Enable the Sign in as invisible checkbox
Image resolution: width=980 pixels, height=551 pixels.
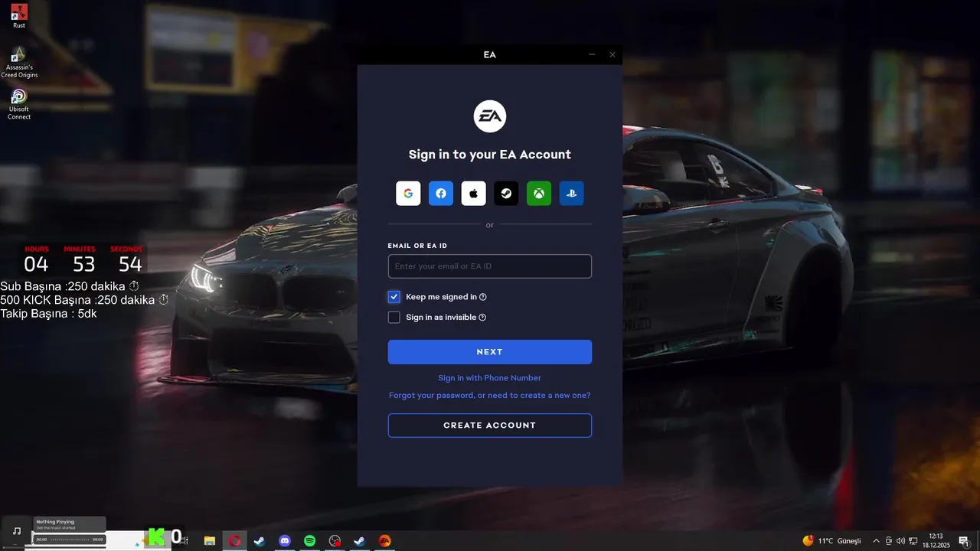394,318
